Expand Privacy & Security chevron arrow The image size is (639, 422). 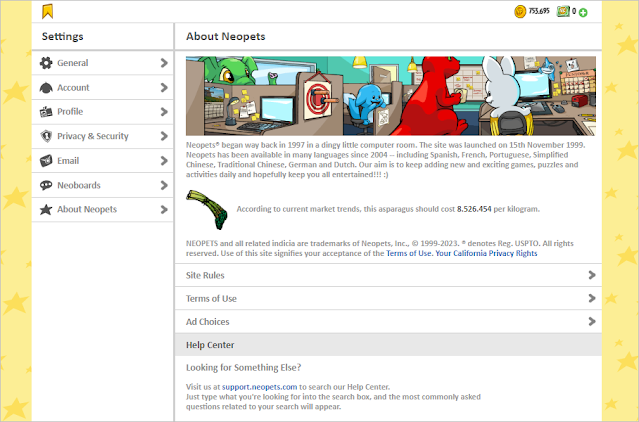click(164, 136)
